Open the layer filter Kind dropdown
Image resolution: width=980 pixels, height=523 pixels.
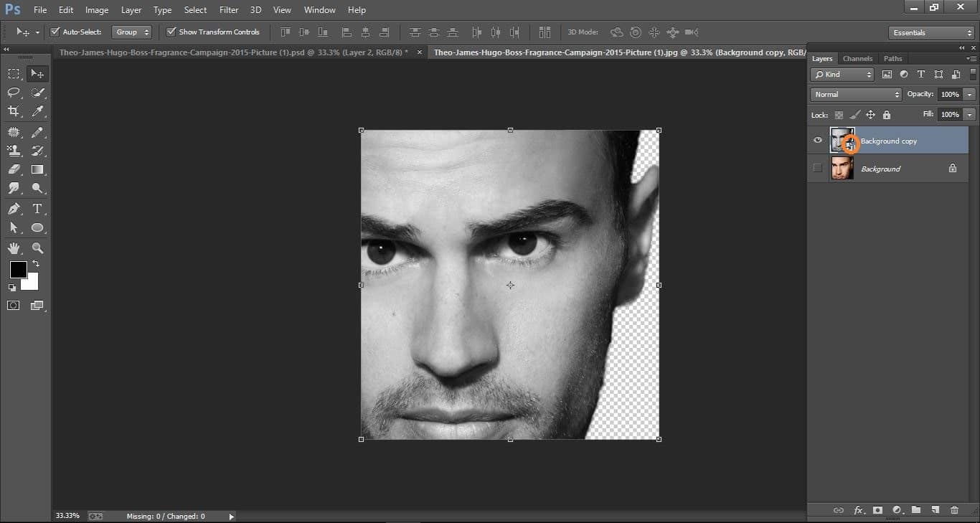(842, 74)
